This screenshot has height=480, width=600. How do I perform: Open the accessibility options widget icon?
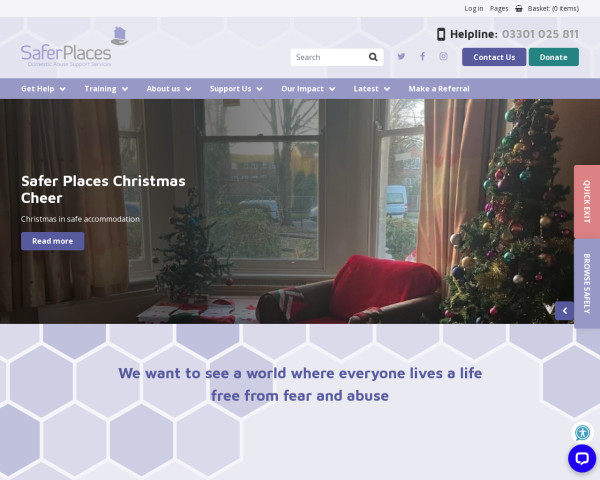(x=582, y=433)
